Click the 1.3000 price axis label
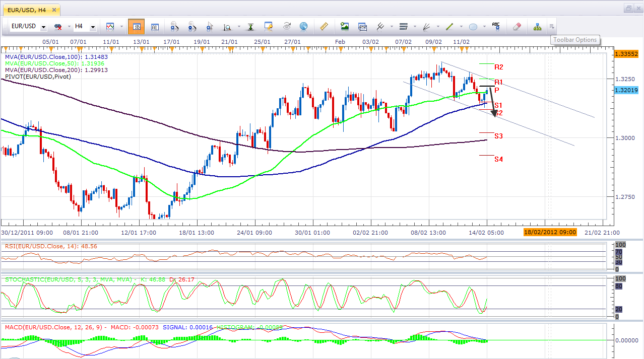 [x=626, y=137]
